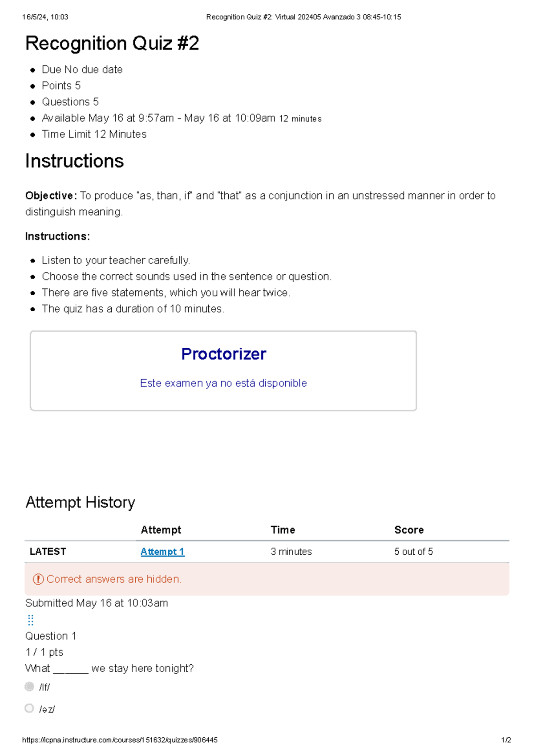This screenshot has width=534, height=756.
Task: Click the 'Submitted May 16 at 10:03am' text
Action: [97, 603]
